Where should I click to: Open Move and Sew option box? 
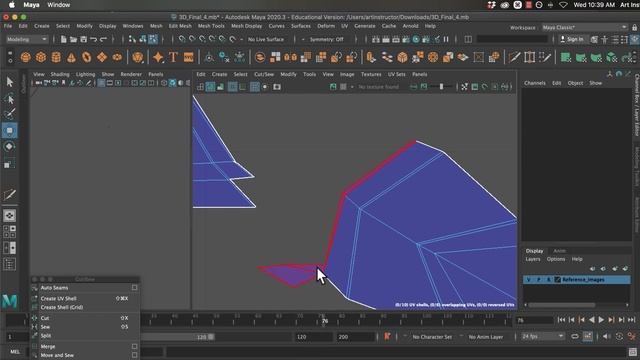pos(134,355)
